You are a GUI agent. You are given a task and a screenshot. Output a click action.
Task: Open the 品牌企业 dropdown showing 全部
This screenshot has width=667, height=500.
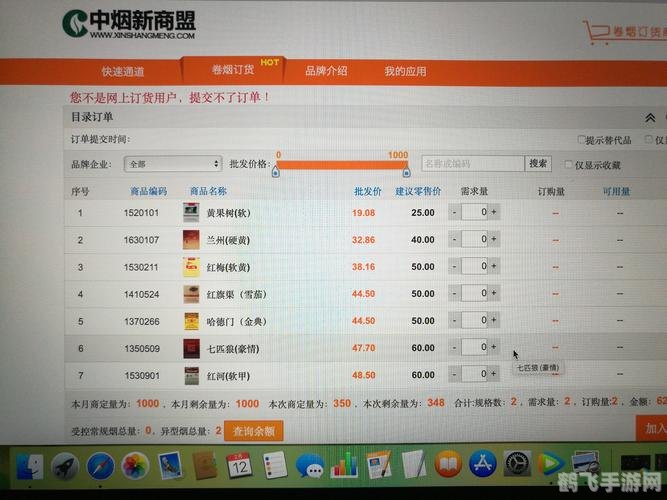tap(173, 164)
